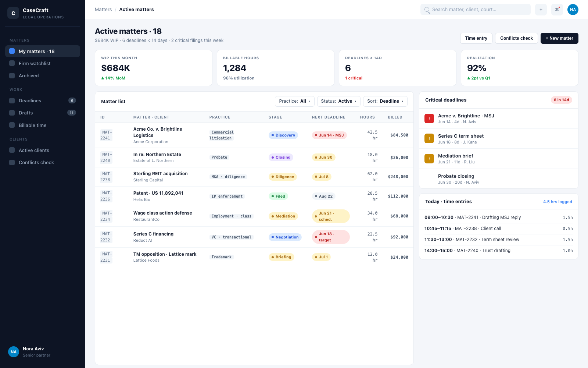The height and width of the screenshot is (368, 588).
Task: Focus the search matter, client, court field
Action: [476, 10]
